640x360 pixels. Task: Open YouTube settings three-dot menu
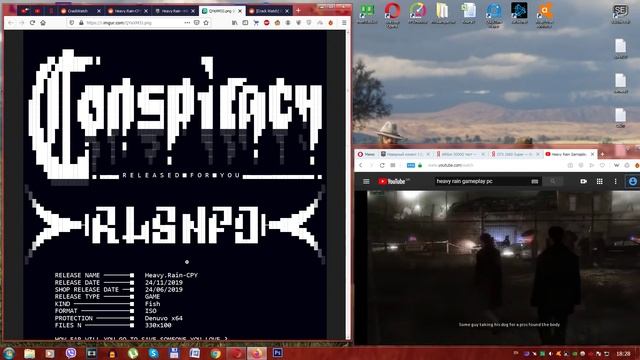(616, 181)
